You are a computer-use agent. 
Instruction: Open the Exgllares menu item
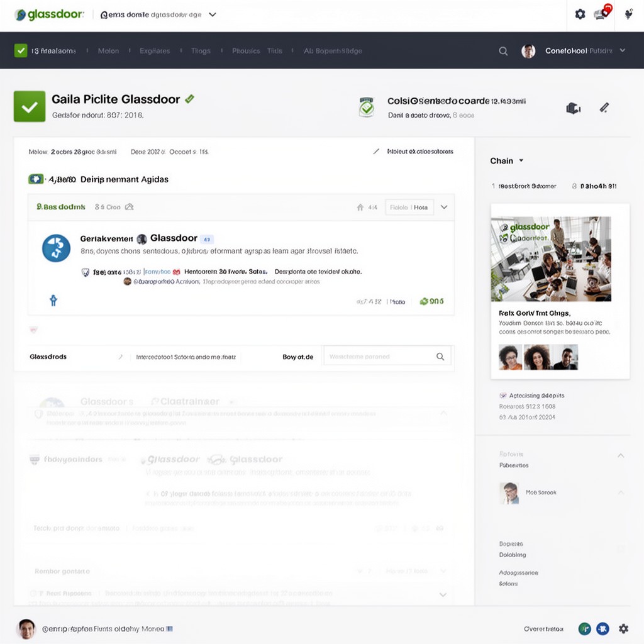155,51
